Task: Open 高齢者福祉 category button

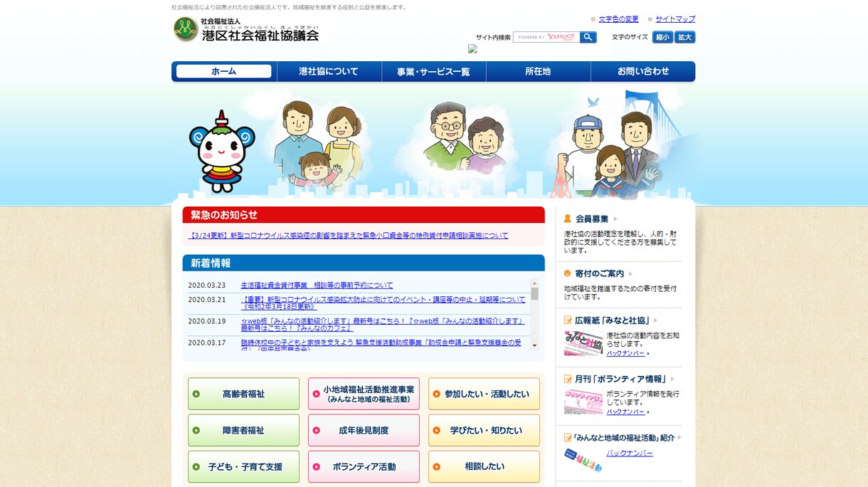Action: (243, 394)
